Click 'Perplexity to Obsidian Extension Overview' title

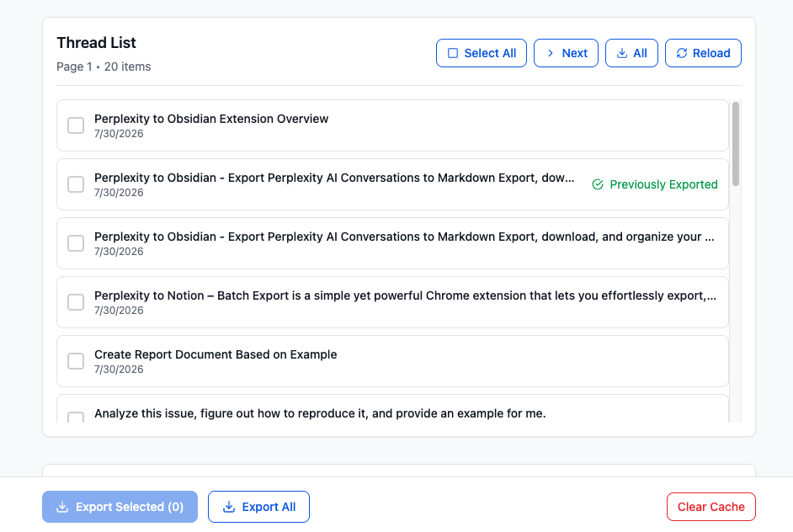211,119
